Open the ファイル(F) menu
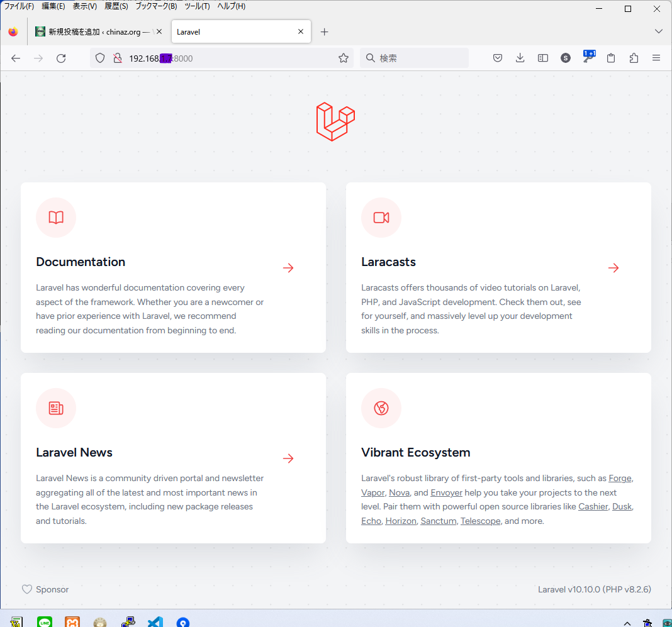The height and width of the screenshot is (627, 672). [19, 6]
